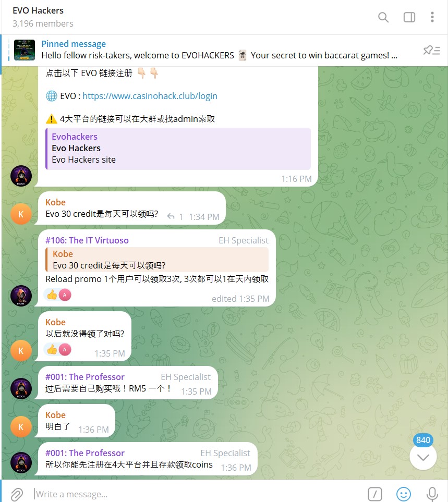448x502 pixels.
Task: Open the emoji picker smiley icon
Action: [x=404, y=494]
